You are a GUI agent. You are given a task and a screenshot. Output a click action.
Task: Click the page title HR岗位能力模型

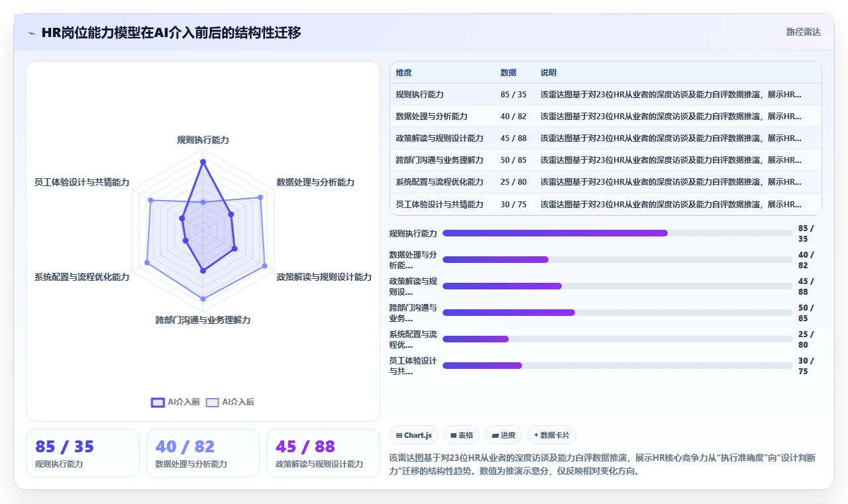pyautogui.click(x=171, y=32)
